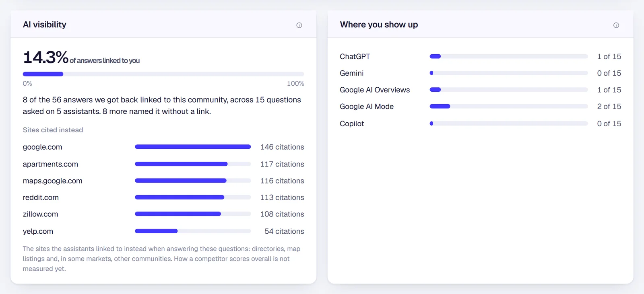
Task: Click the Google AI Mode label
Action: coord(367,107)
